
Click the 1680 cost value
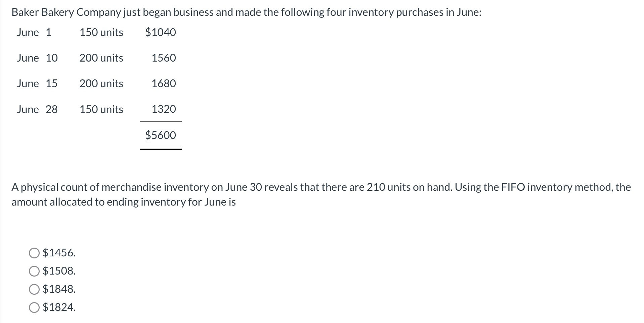(164, 83)
